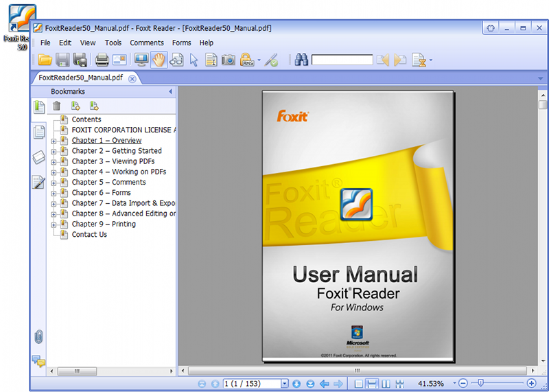Click the Previous View blue arrow
The height and width of the screenshot is (392, 549).
[x=325, y=384]
